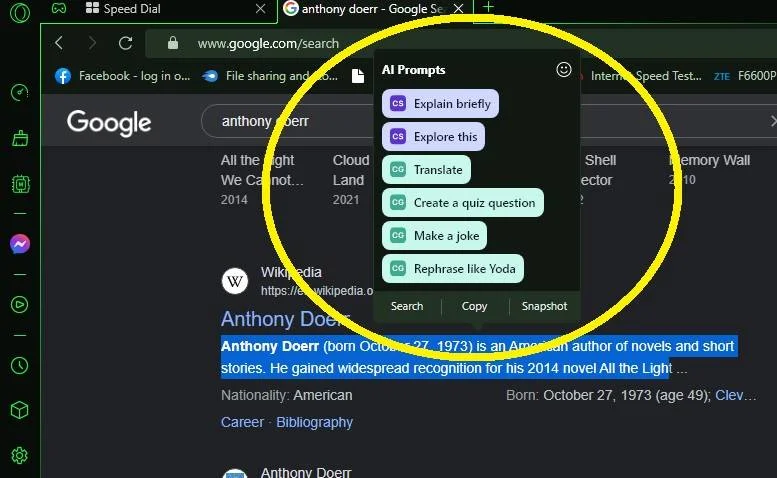This screenshot has height=478, width=777.
Task: Open Settings gear icon in sidebar
Action: [19, 456]
